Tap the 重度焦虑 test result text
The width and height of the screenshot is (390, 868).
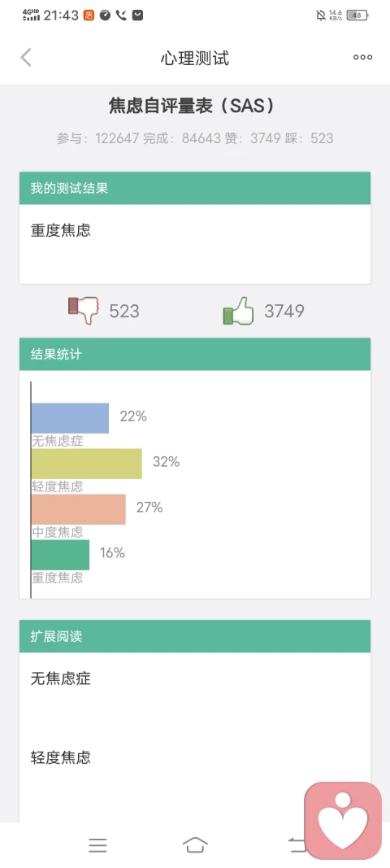click(61, 231)
